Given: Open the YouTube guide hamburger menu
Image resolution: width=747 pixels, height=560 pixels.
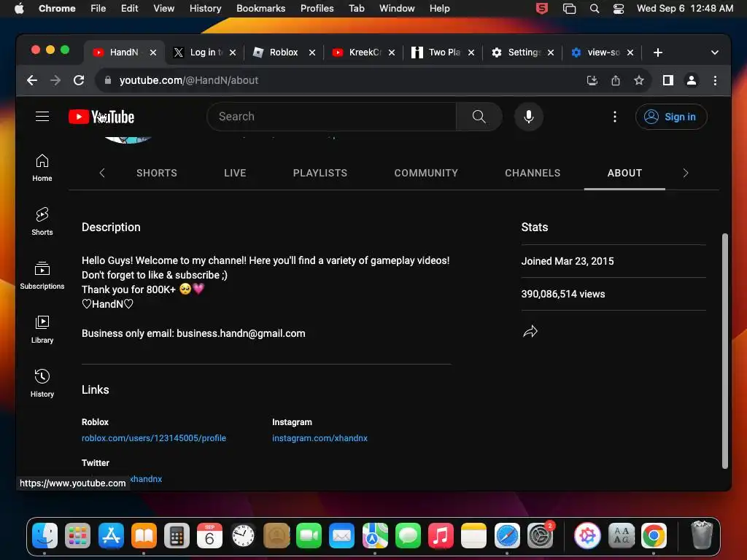Looking at the screenshot, I should 42,116.
